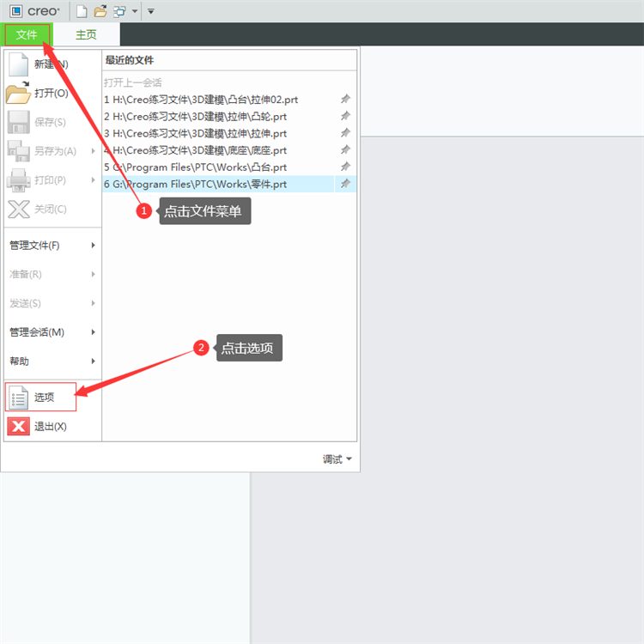Expand the 管理会话(M) submenu arrow

94,331
